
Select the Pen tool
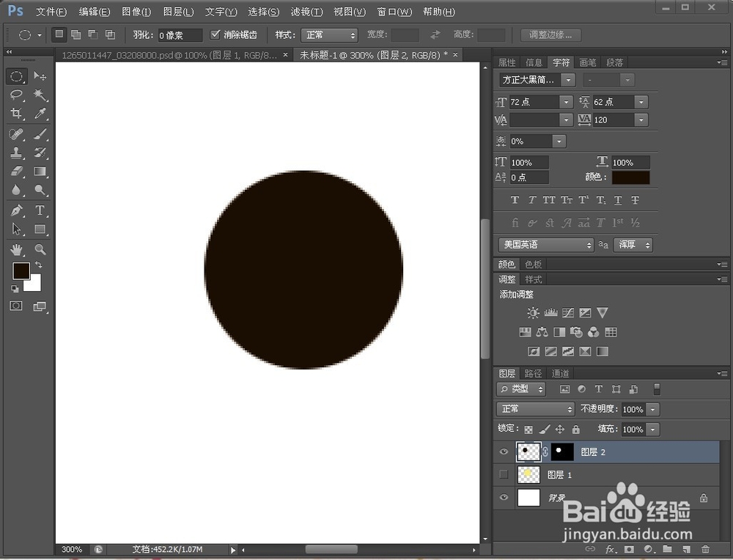click(16, 210)
